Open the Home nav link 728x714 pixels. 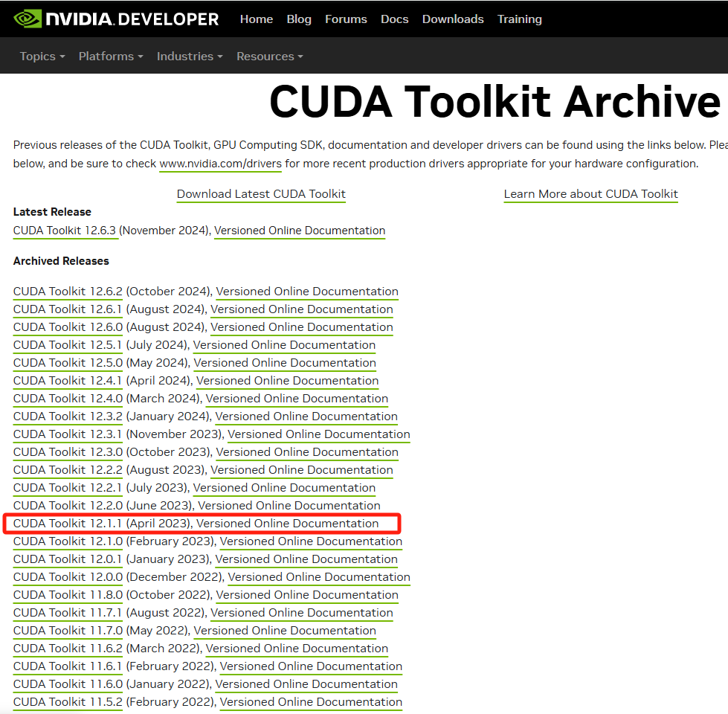click(x=257, y=19)
